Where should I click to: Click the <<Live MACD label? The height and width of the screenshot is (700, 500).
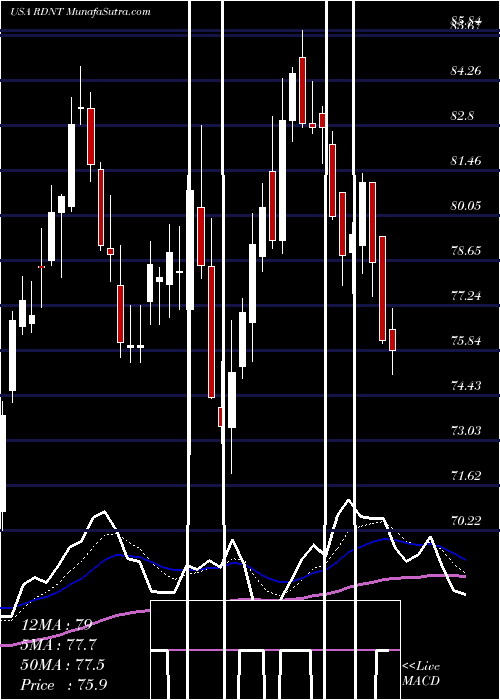(x=421, y=673)
